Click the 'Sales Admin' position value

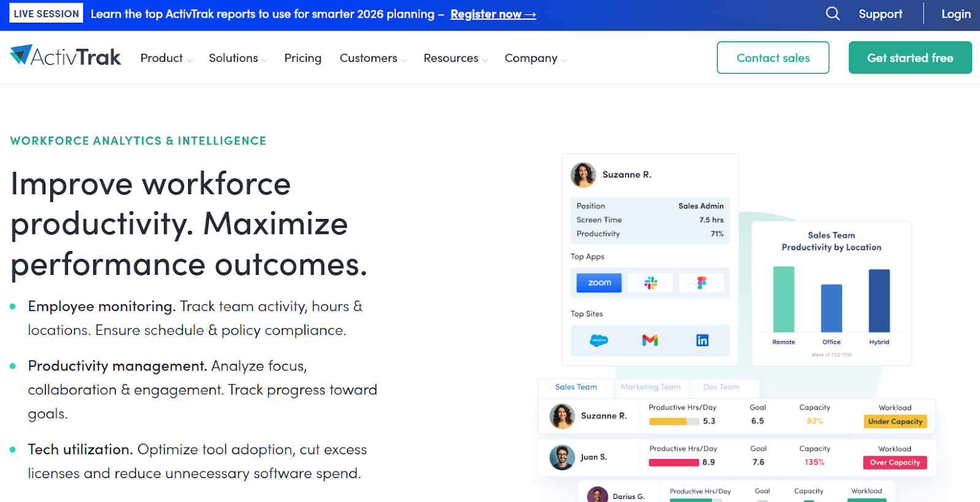(x=701, y=206)
